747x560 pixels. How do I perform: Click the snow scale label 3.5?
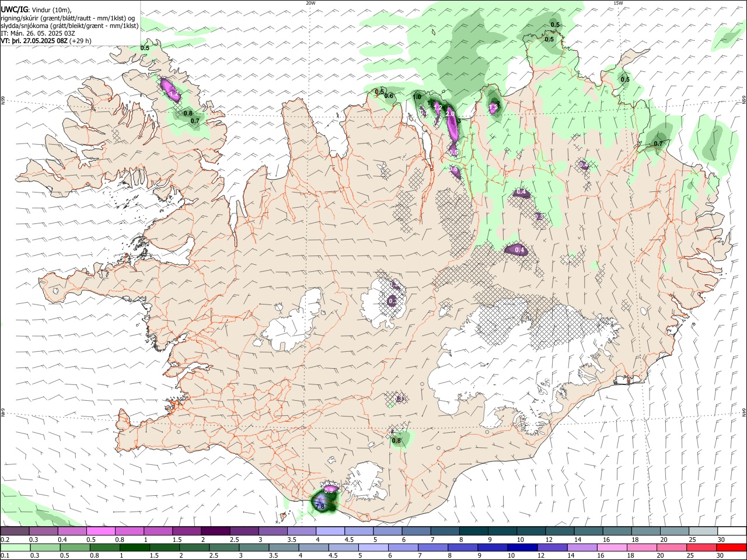[292, 540]
